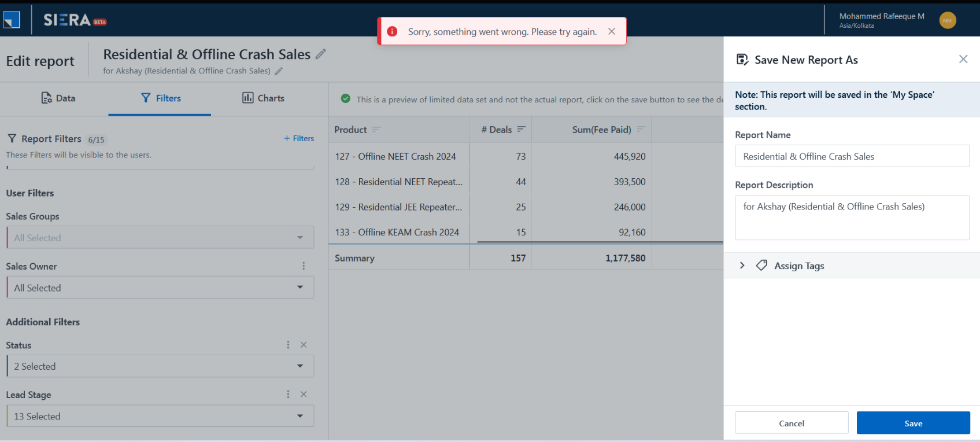
Task: Remove the Lead Stage filter
Action: (x=304, y=395)
